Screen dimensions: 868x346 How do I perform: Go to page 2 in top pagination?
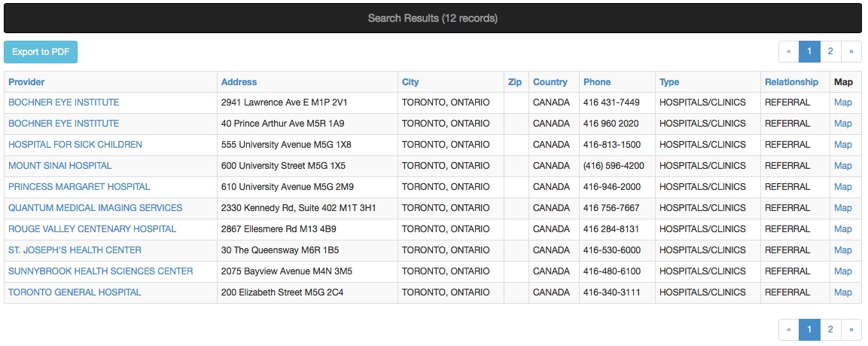[830, 51]
